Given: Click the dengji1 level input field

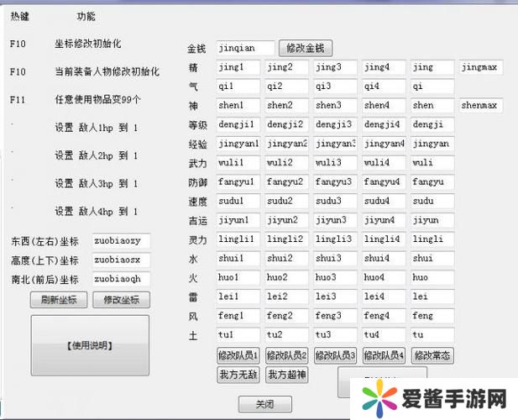Looking at the screenshot, I should point(238,124).
